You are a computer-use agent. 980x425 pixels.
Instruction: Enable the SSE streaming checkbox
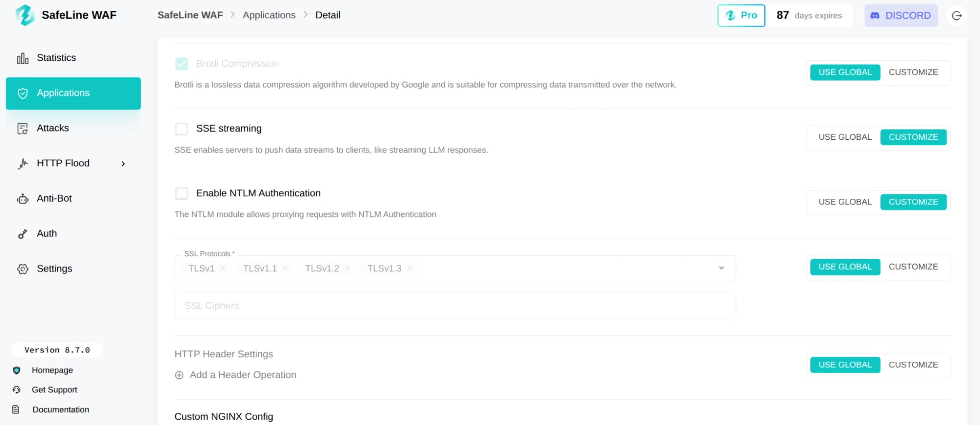coord(181,129)
